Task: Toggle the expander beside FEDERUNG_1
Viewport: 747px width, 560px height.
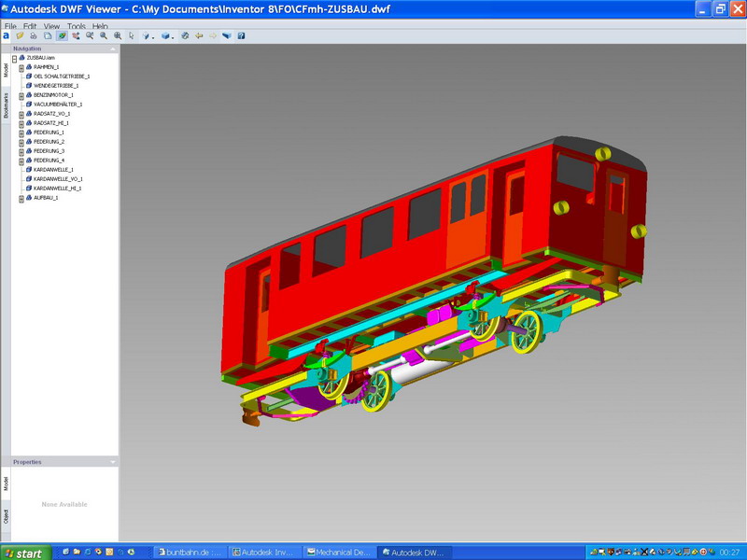Action: pos(21,133)
